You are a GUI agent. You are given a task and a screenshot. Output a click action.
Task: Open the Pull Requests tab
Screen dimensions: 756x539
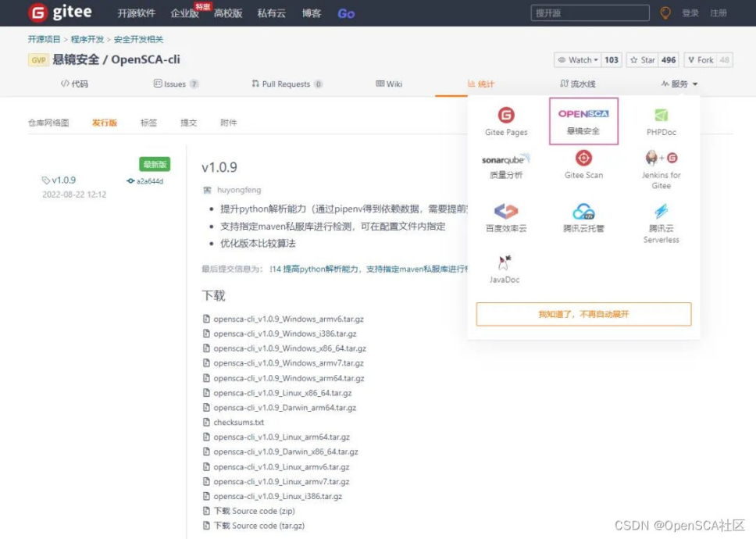(x=287, y=84)
